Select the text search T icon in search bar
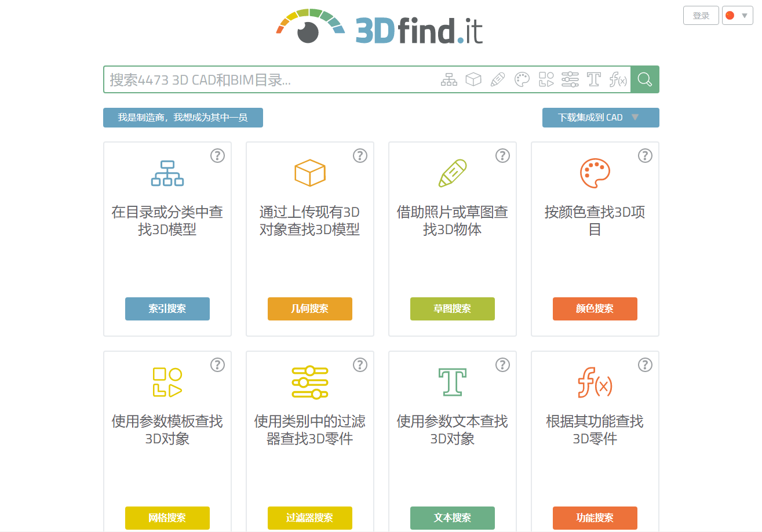 pyautogui.click(x=593, y=79)
